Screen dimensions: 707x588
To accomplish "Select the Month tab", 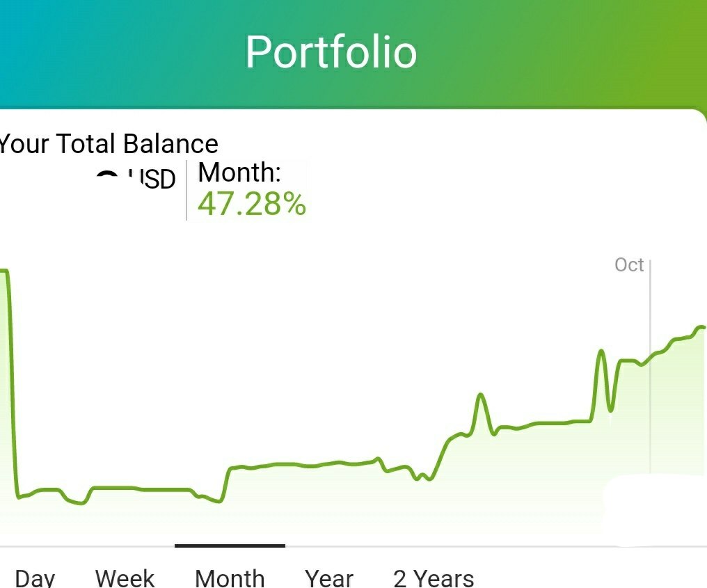I will click(x=230, y=578).
